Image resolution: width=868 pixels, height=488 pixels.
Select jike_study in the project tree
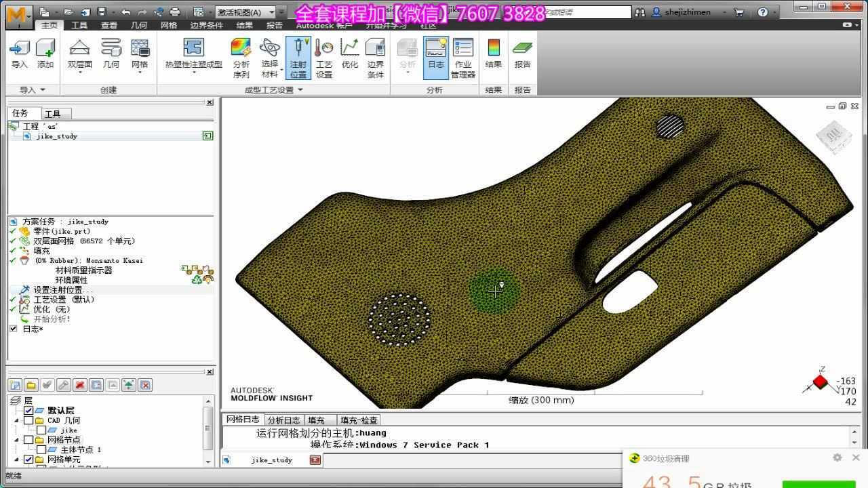[57, 136]
